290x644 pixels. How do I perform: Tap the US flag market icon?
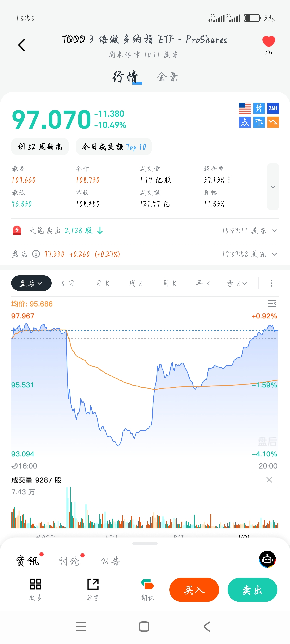[x=244, y=108]
